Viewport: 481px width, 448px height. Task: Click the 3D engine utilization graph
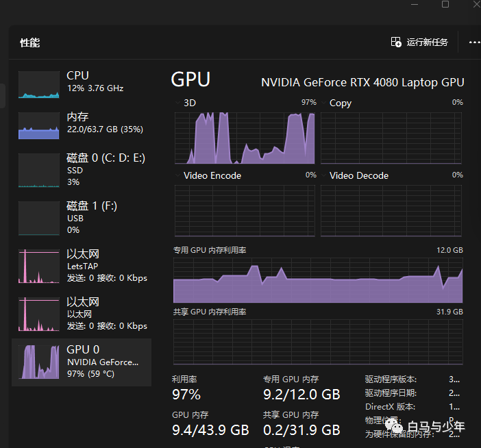[x=245, y=137]
